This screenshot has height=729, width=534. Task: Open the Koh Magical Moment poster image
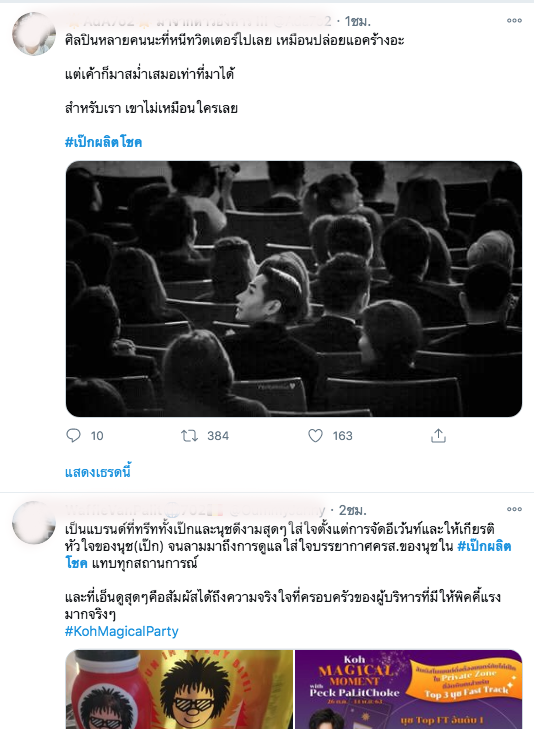pyautogui.click(x=409, y=689)
